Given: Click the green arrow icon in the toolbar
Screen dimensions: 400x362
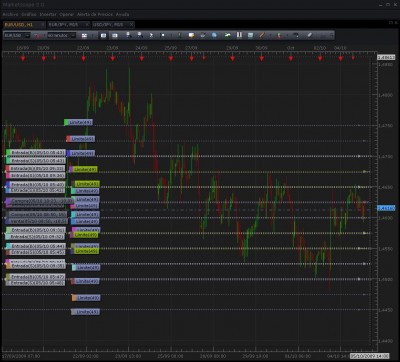Looking at the screenshot, I should 228,35.
